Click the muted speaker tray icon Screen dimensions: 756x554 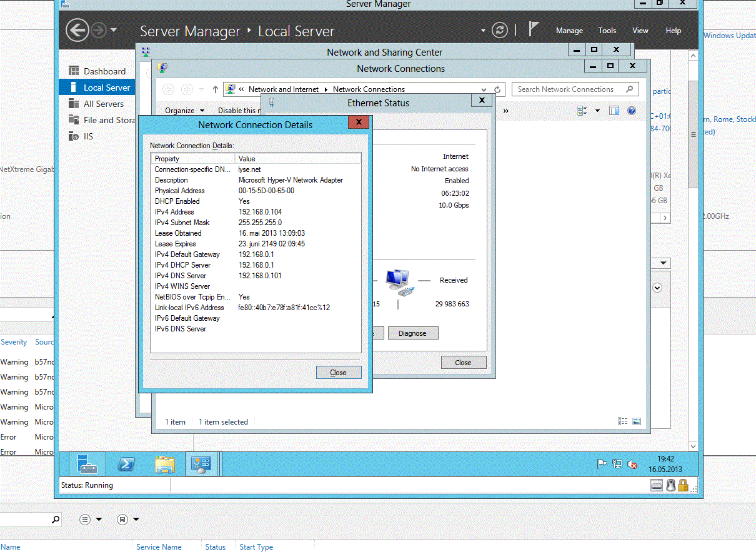click(x=632, y=464)
